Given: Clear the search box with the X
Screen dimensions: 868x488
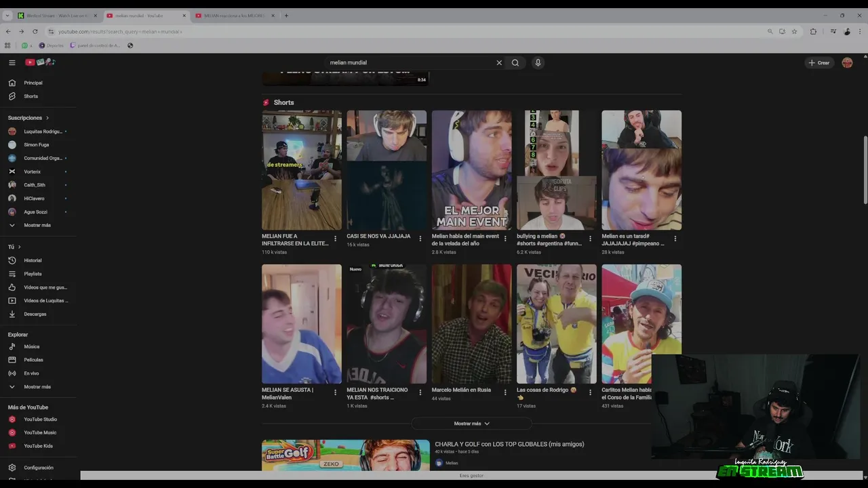Looking at the screenshot, I should click(499, 62).
